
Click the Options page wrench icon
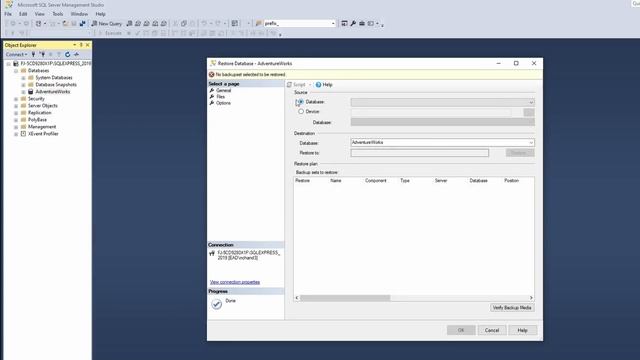212,103
